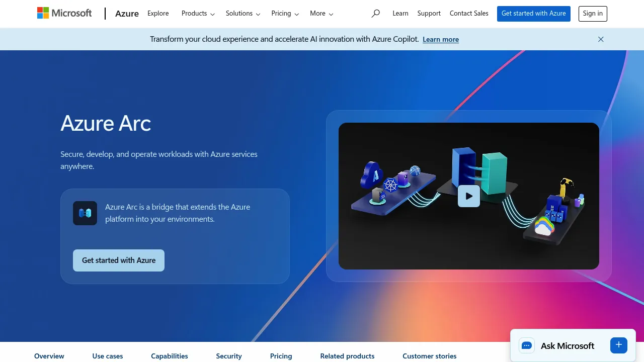Play the Azure Arc video
Image resolution: width=644 pixels, height=362 pixels.
469,196
